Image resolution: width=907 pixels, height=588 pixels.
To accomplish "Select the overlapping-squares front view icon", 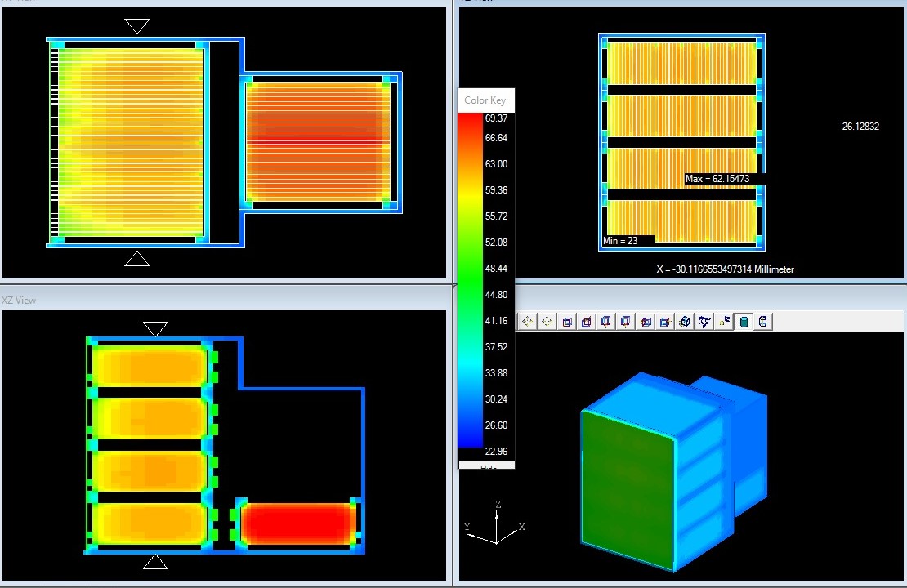I will 567,322.
